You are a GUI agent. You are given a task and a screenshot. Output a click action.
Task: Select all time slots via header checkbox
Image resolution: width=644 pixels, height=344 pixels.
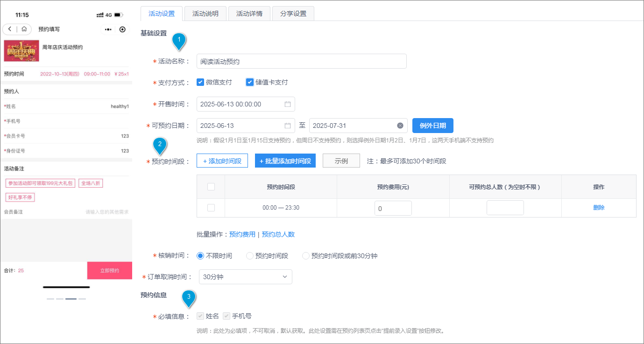[x=211, y=187]
